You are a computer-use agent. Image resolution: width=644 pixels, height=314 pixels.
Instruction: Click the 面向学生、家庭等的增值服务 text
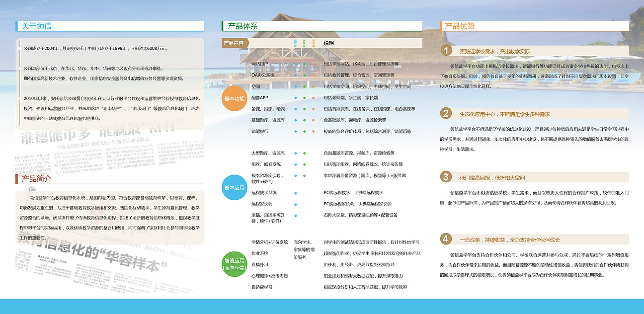[x=304, y=250]
